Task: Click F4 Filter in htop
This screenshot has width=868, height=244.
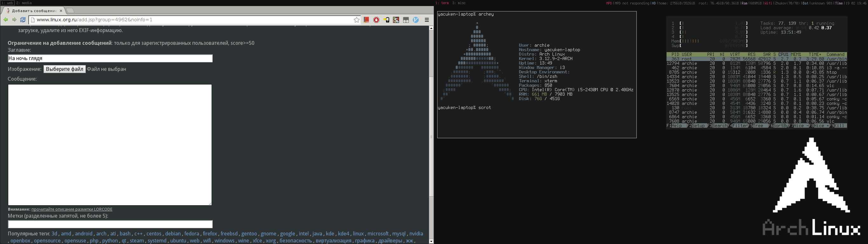Action: pos(738,126)
